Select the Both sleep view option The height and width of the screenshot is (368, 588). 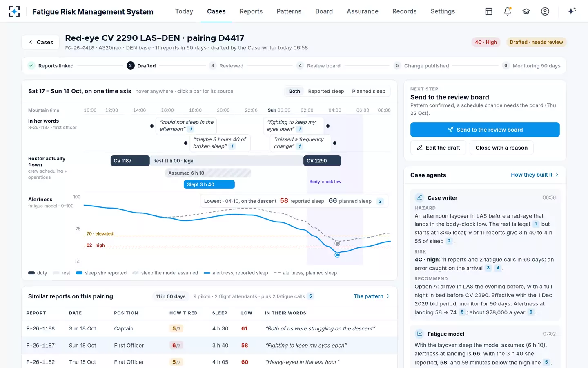(x=294, y=91)
